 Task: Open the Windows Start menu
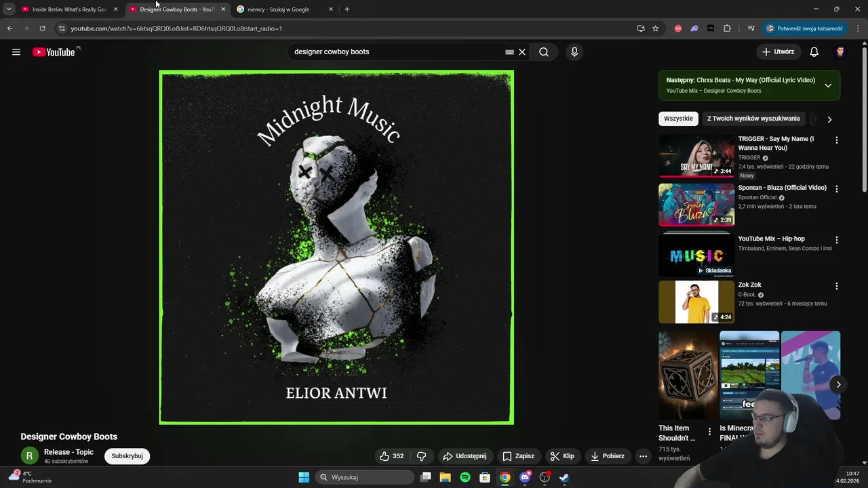coord(304,477)
